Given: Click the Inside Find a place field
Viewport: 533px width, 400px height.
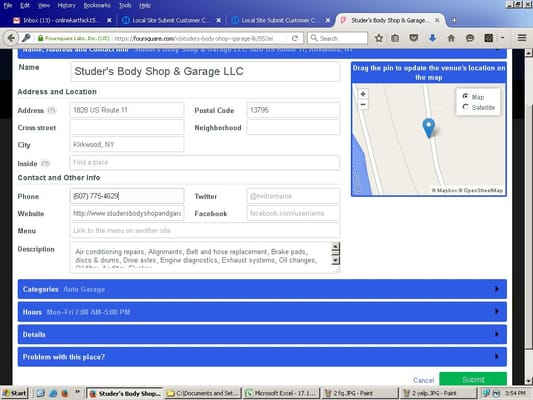Looking at the screenshot, I should click(x=205, y=162).
